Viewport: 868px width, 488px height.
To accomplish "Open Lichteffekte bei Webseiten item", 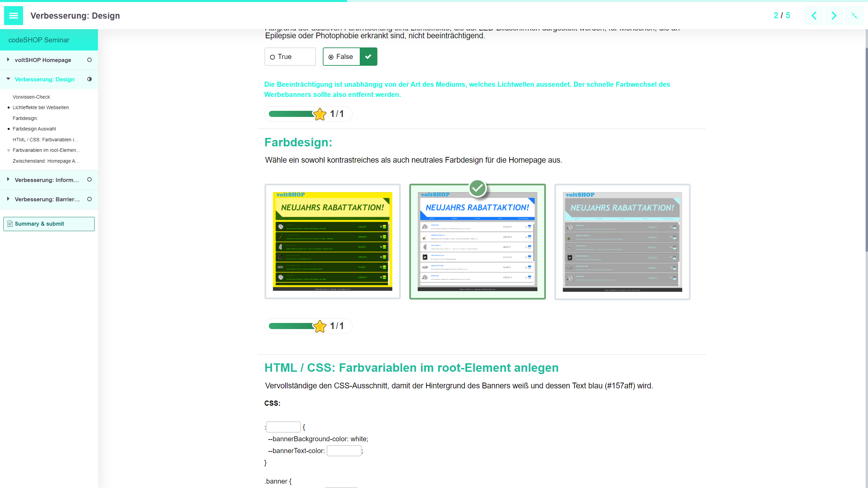I will point(41,107).
